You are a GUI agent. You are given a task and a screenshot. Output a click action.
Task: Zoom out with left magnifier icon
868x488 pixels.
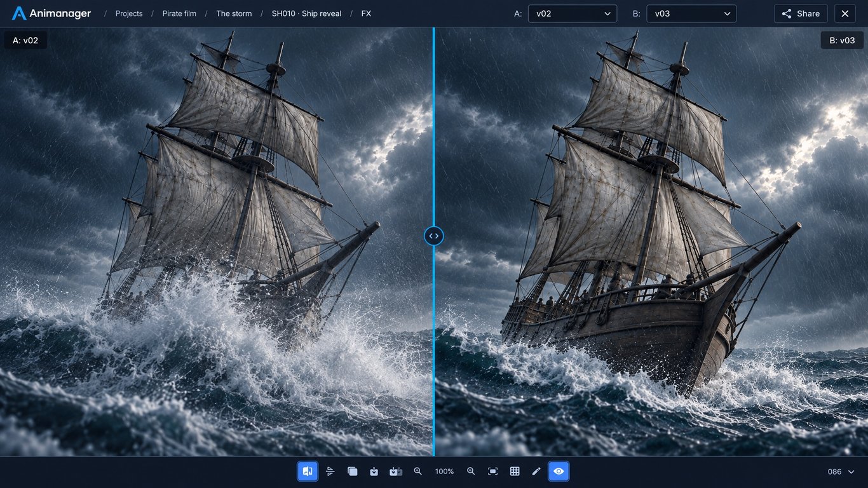pyautogui.click(x=418, y=471)
